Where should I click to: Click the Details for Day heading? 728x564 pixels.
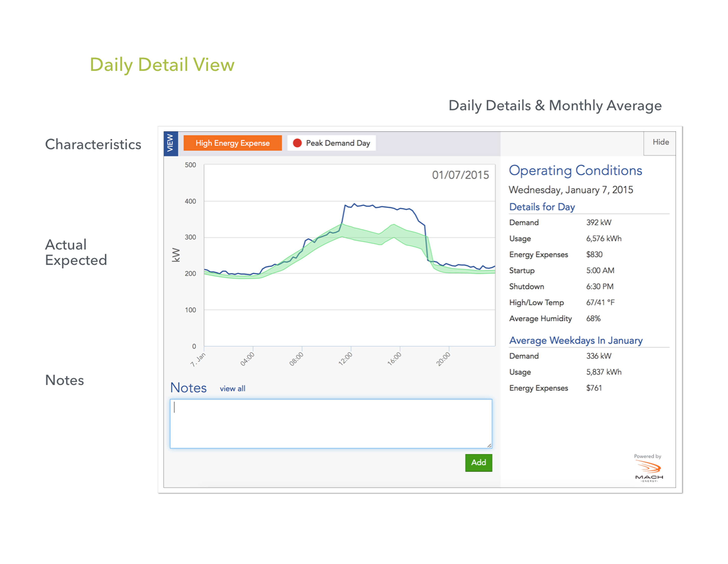pyautogui.click(x=542, y=207)
